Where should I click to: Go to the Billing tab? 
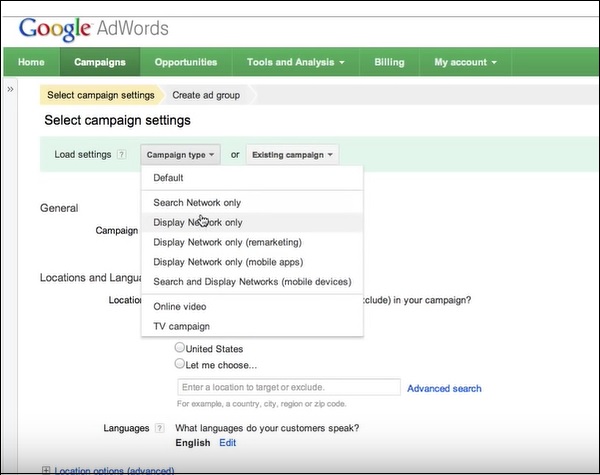[389, 62]
